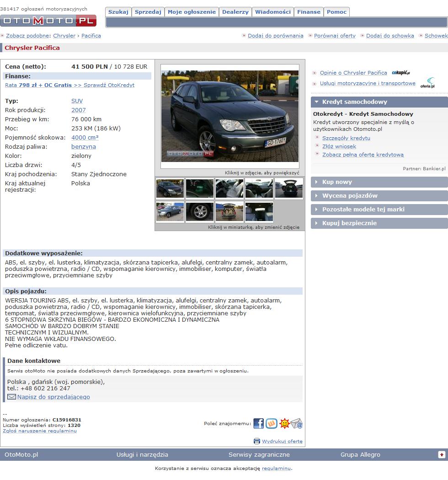Enlarge the main Chrysler Pacifica photo
The height and width of the screenshot is (480, 448).
(x=229, y=116)
